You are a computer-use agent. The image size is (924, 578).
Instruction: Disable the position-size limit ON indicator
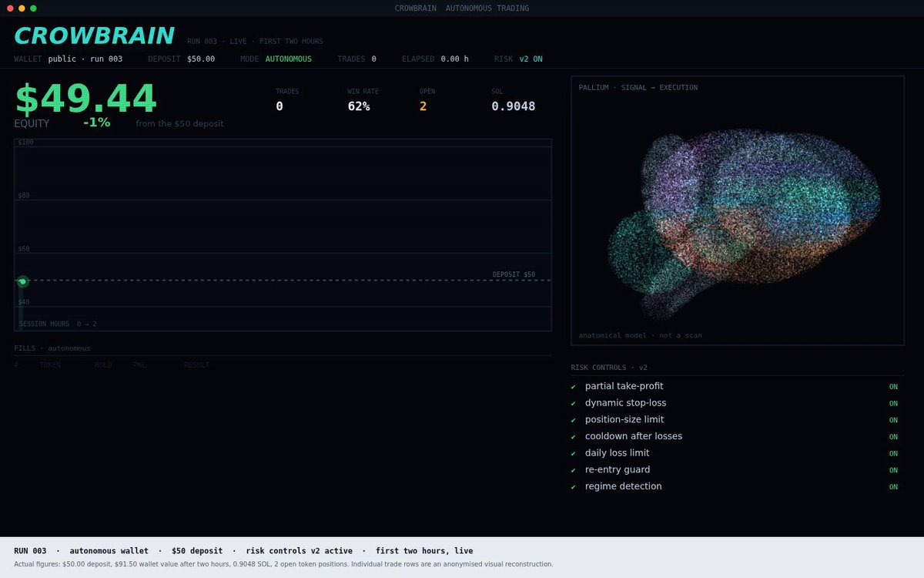(893, 420)
